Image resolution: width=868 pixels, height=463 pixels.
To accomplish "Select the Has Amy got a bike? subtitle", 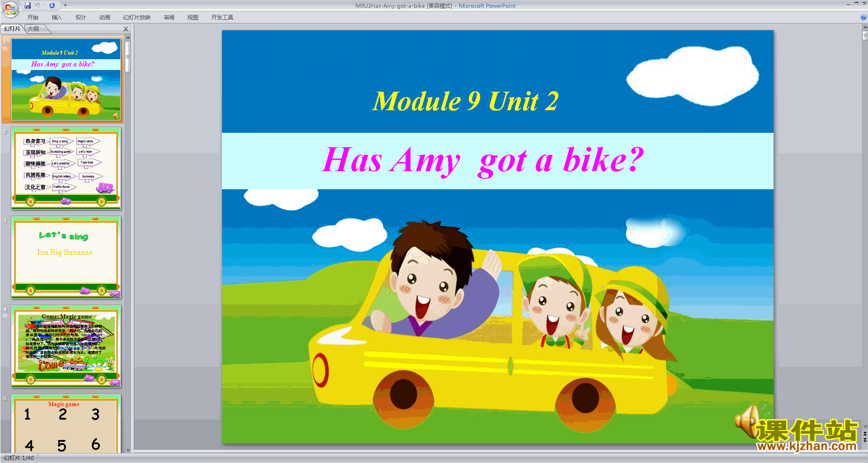I will coord(482,160).
